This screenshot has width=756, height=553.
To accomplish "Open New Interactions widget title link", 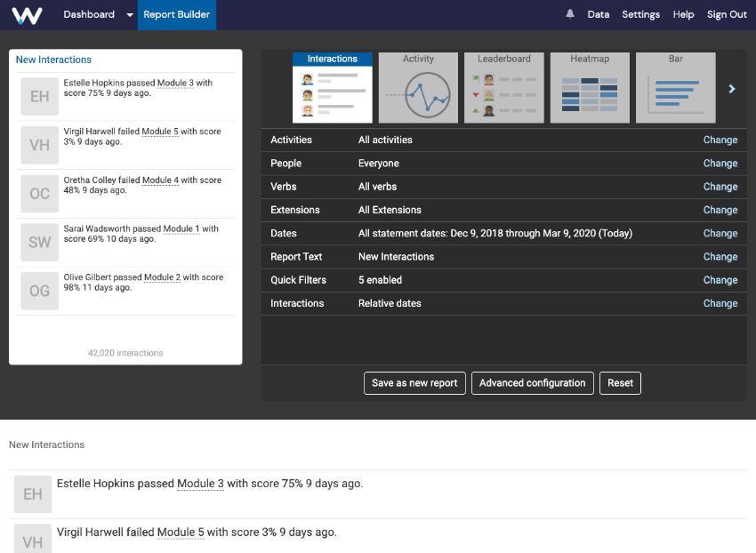I will coord(53,60).
